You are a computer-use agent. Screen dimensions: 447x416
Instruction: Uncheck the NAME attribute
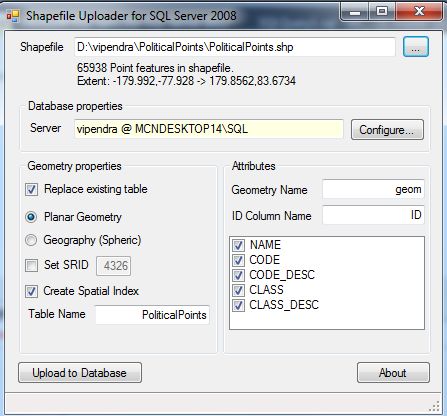(238, 245)
